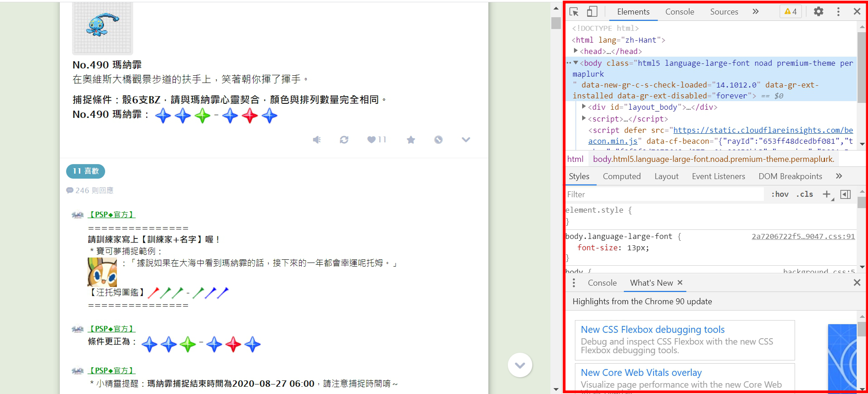868x394 pixels.
Task: Expand the head element node
Action: tap(576, 51)
